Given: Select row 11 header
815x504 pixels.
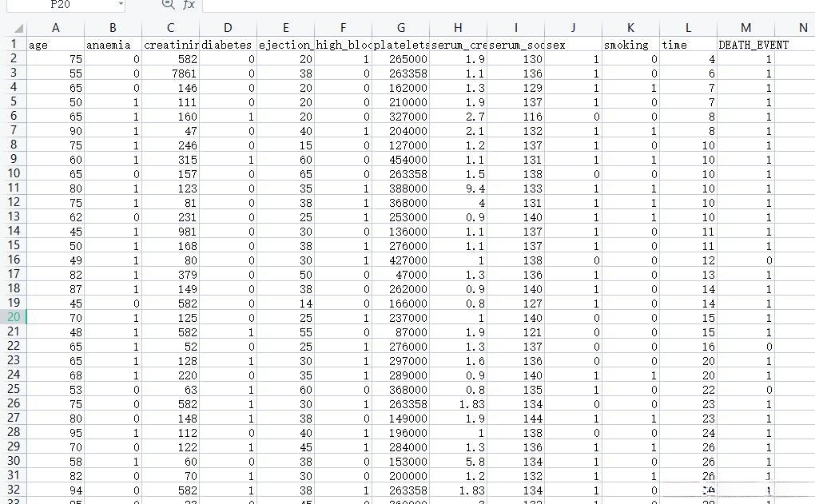Looking at the screenshot, I should point(14,188).
